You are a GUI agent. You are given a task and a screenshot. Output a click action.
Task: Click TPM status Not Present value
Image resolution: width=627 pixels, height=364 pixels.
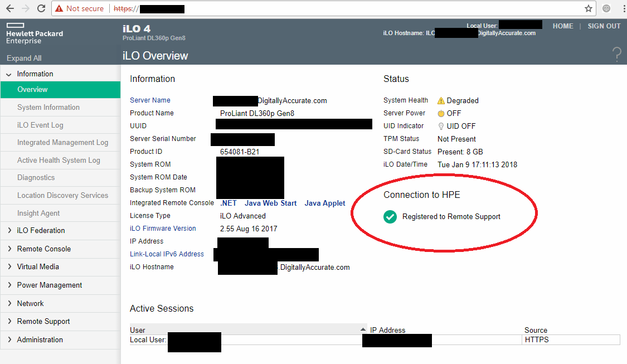coord(456,139)
